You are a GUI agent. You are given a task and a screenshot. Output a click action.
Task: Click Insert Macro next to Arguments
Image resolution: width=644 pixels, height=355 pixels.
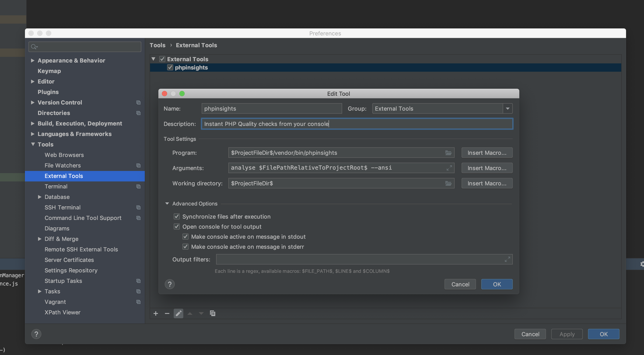(487, 168)
